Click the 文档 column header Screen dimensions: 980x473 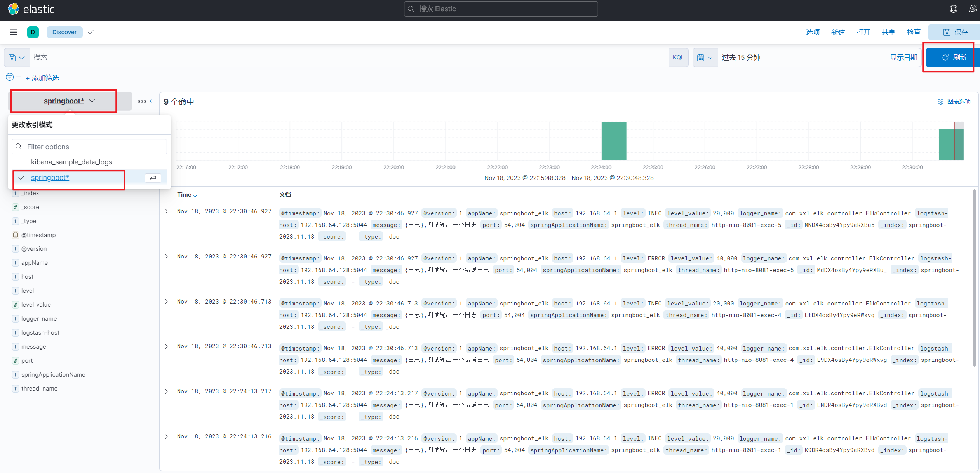coord(285,195)
